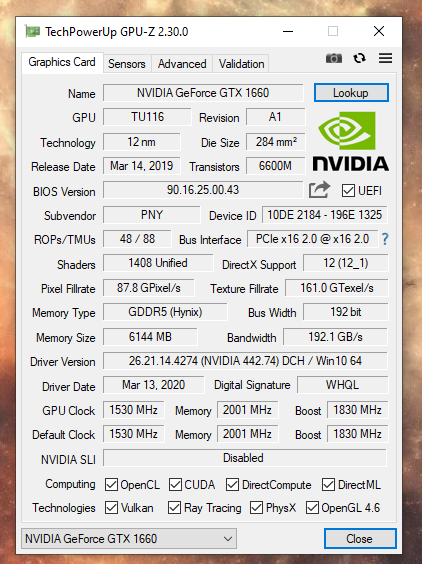Toggle the CUDA checkbox
This screenshot has height=564, width=422.
(175, 485)
